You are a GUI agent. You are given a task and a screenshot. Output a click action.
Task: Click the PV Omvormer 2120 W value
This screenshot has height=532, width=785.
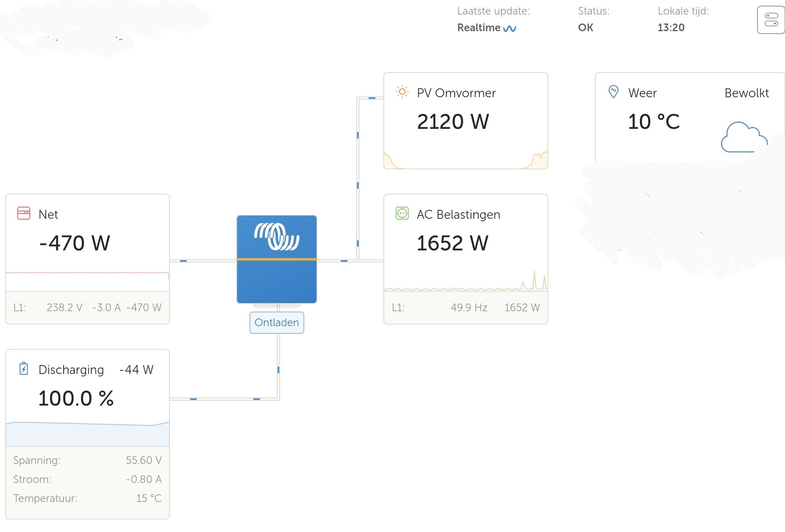click(453, 122)
